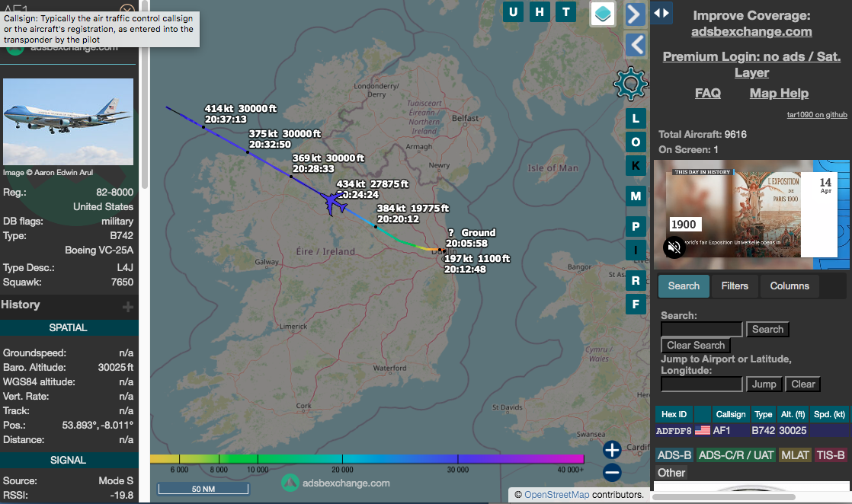
Task: Switch to the Columns tab
Action: point(790,286)
